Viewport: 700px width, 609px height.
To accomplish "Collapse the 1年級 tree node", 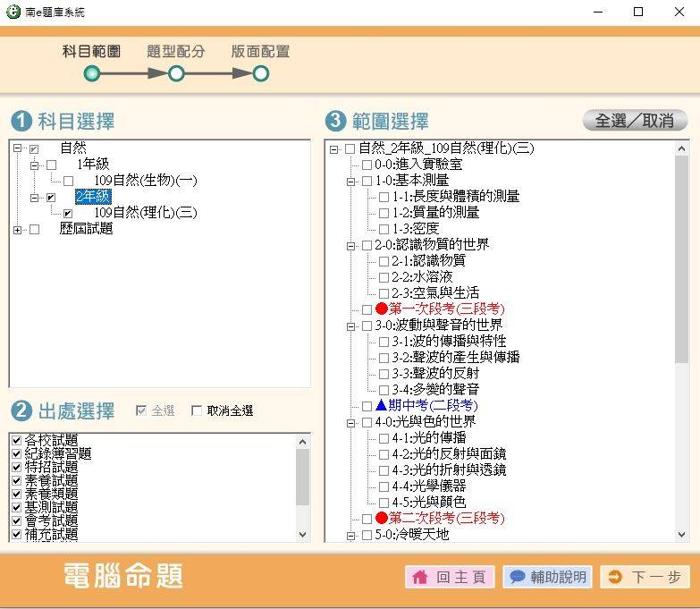I will click(34, 165).
